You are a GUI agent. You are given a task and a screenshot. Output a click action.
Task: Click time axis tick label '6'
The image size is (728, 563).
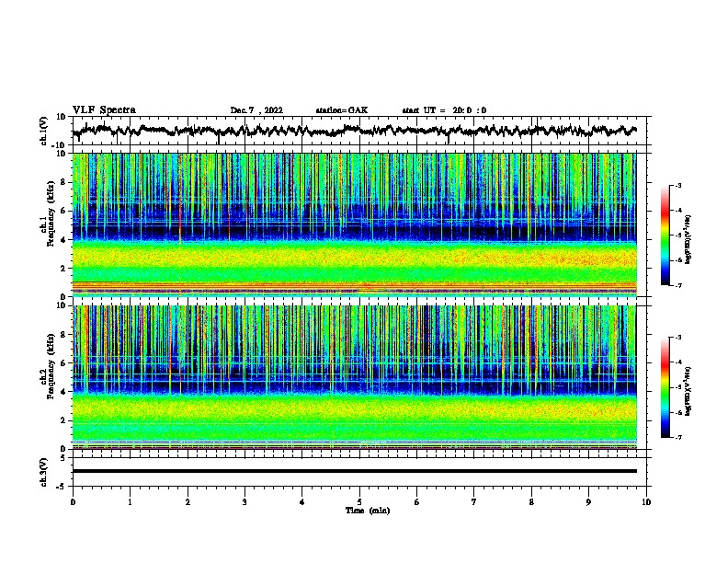tap(417, 502)
